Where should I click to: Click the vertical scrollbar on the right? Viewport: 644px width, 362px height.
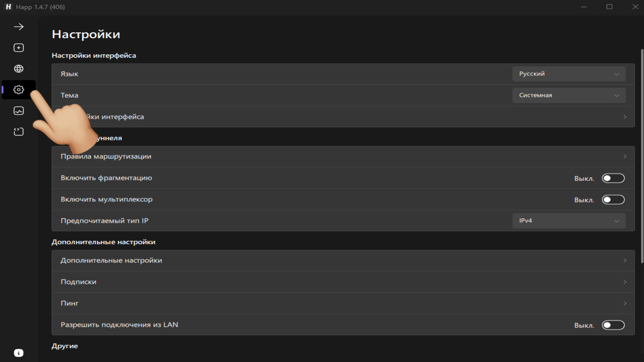click(642, 156)
